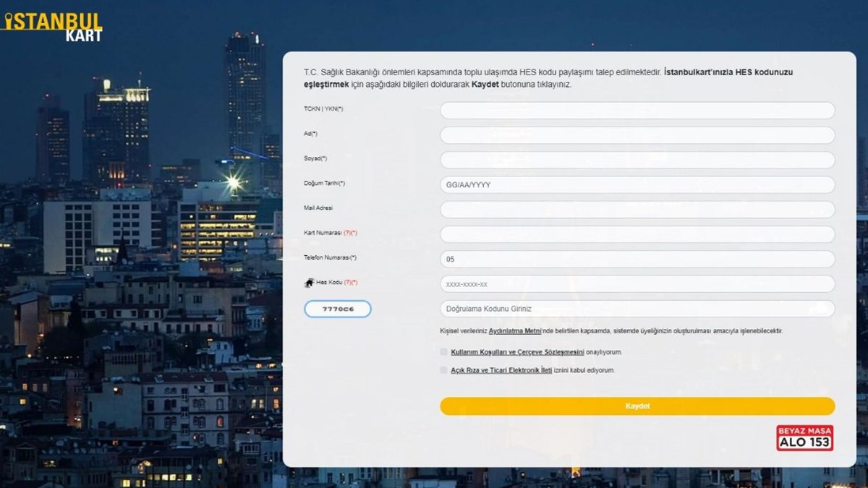Enable the Açık Rıza consent checkbox

(443, 370)
